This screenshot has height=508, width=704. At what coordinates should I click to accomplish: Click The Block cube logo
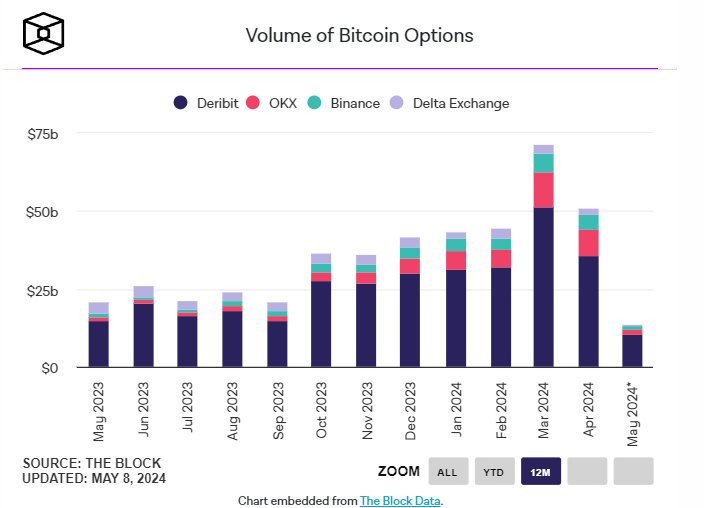(x=44, y=33)
